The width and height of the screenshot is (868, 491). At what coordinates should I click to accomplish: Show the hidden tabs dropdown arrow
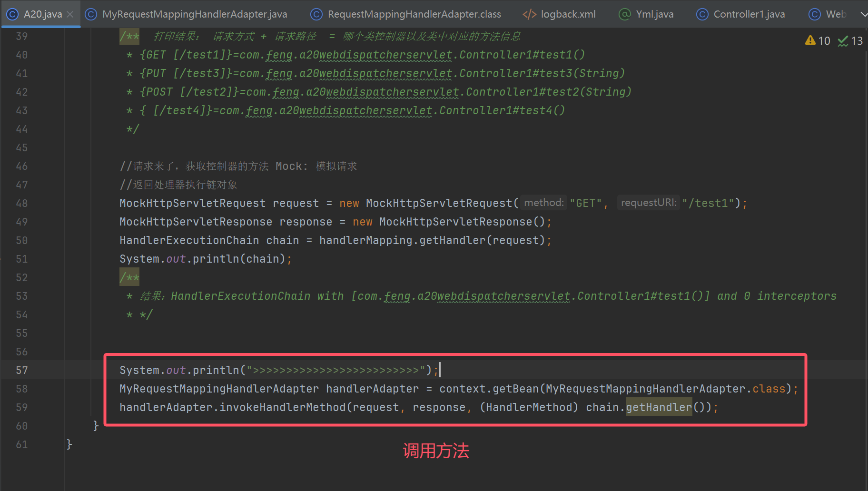[x=863, y=14]
